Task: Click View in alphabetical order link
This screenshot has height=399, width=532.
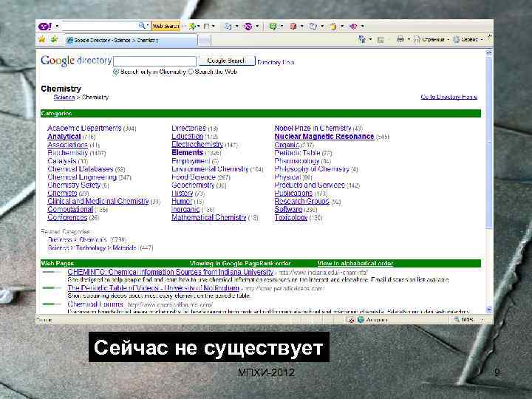Action: click(x=355, y=263)
